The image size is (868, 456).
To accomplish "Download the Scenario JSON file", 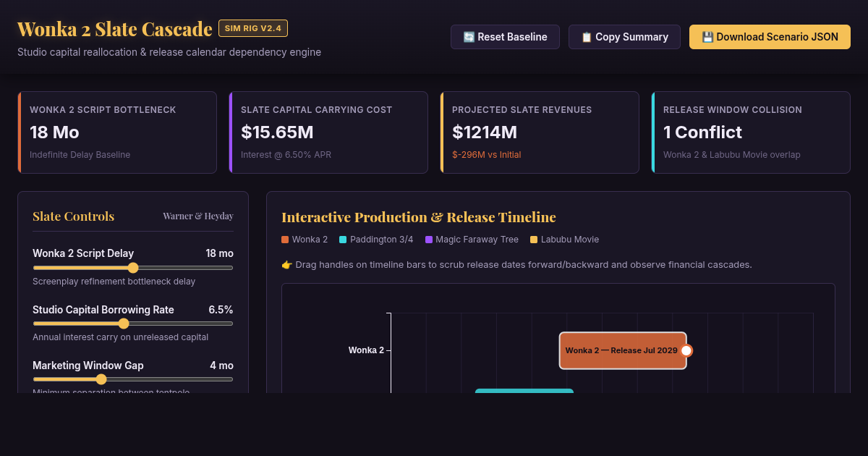I will click(770, 37).
